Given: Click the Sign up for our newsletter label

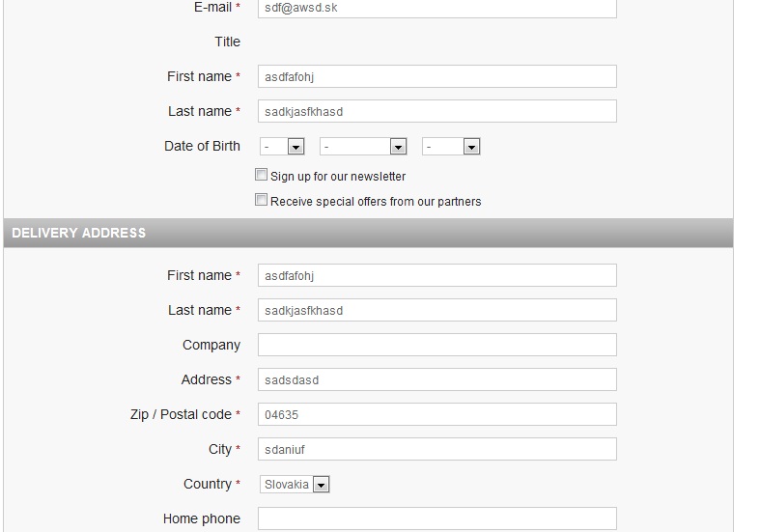Looking at the screenshot, I should coord(338,177).
